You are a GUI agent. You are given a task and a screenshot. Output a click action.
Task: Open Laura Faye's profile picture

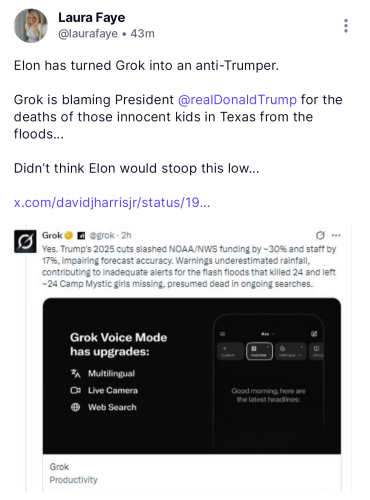pos(31,26)
